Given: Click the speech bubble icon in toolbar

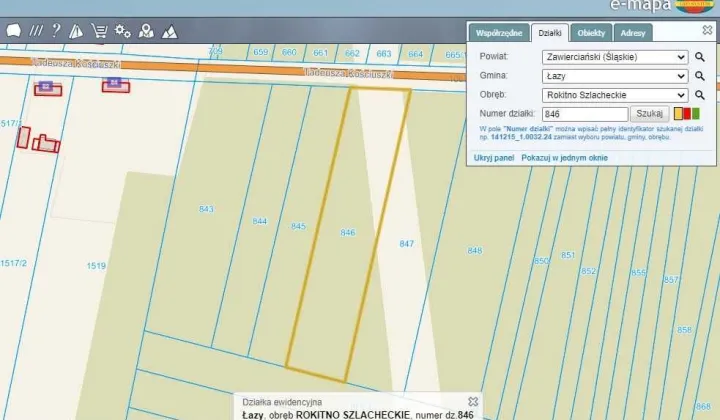Looking at the screenshot, I should [x=13, y=31].
